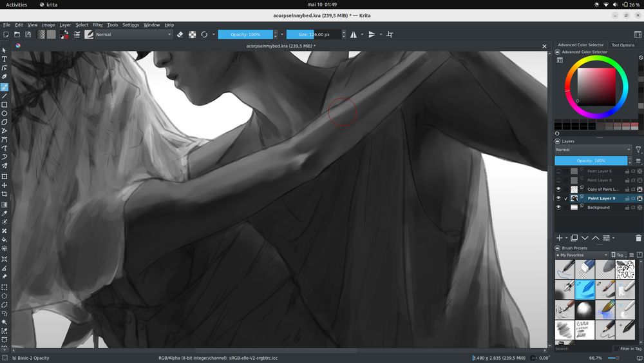
Task: Open the fill gradients chooser
Action: tap(41, 35)
